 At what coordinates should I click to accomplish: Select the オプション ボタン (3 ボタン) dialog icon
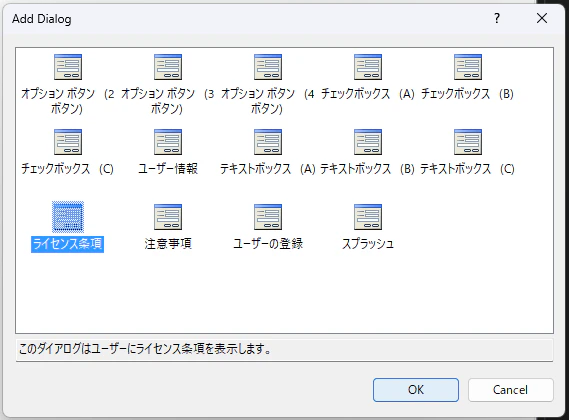(168, 67)
